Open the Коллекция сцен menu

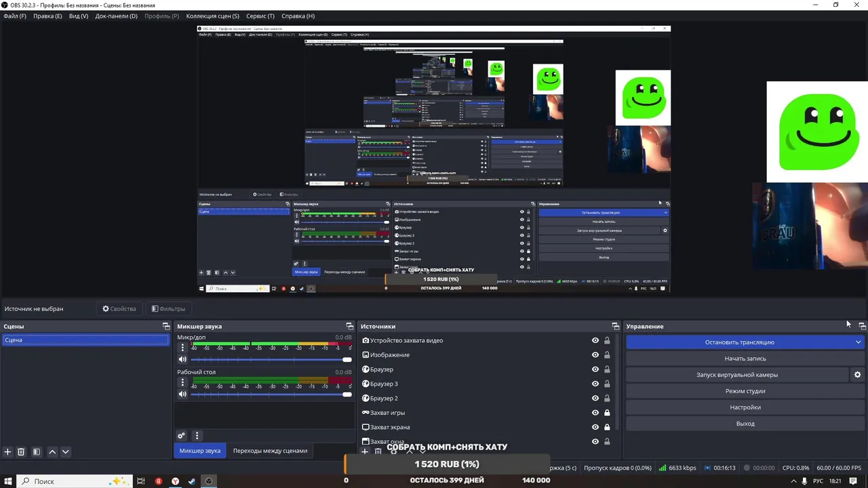click(212, 16)
